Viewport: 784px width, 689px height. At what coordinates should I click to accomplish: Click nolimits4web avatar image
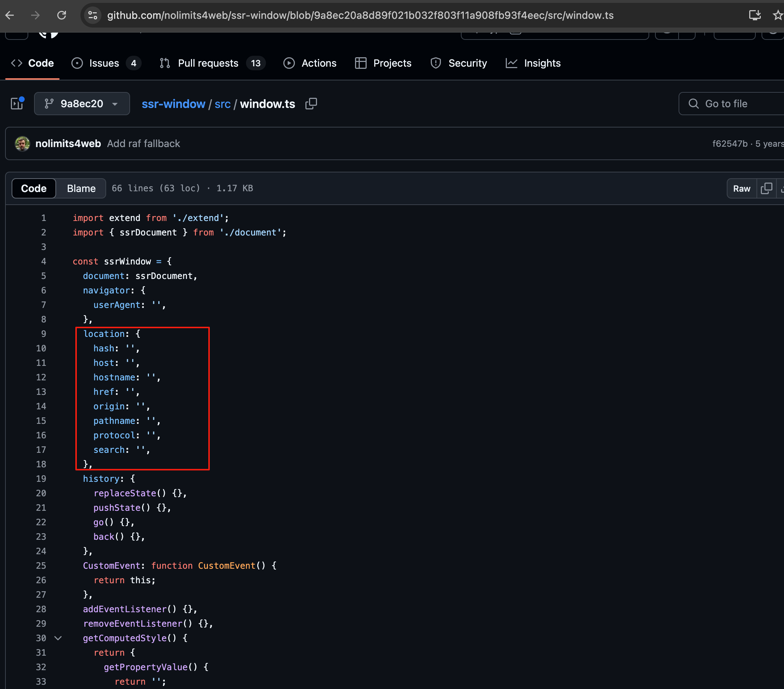coord(22,143)
